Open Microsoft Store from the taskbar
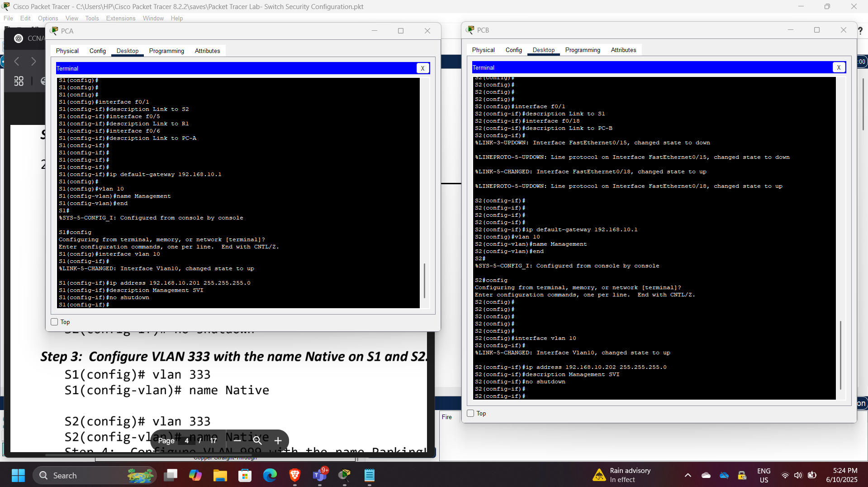Viewport: 868px width, 487px height. pos(245,475)
